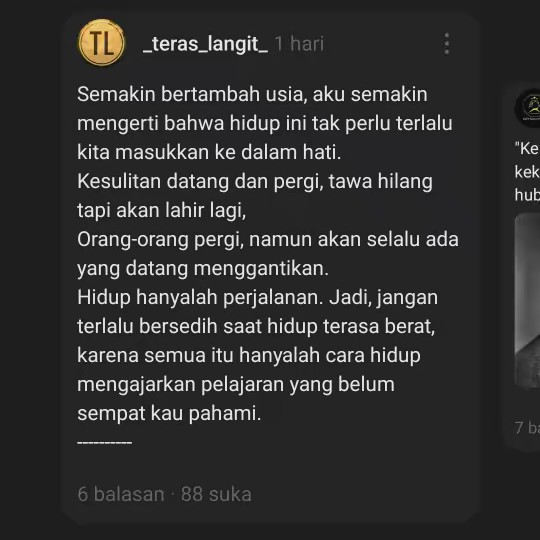This screenshot has height=540, width=540.
Task: Open the neighboring post's grayscale image thumbnail
Action: (x=527, y=301)
